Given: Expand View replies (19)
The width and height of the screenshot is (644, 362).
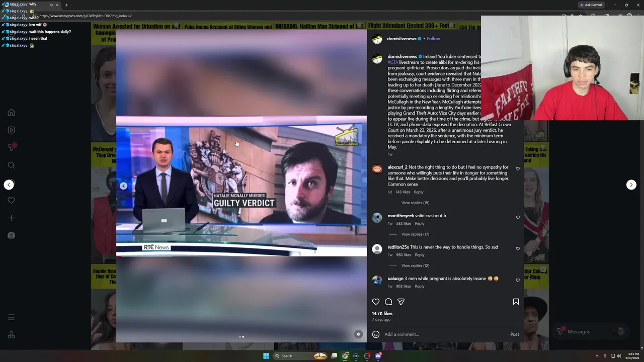Looking at the screenshot, I should [415, 203].
